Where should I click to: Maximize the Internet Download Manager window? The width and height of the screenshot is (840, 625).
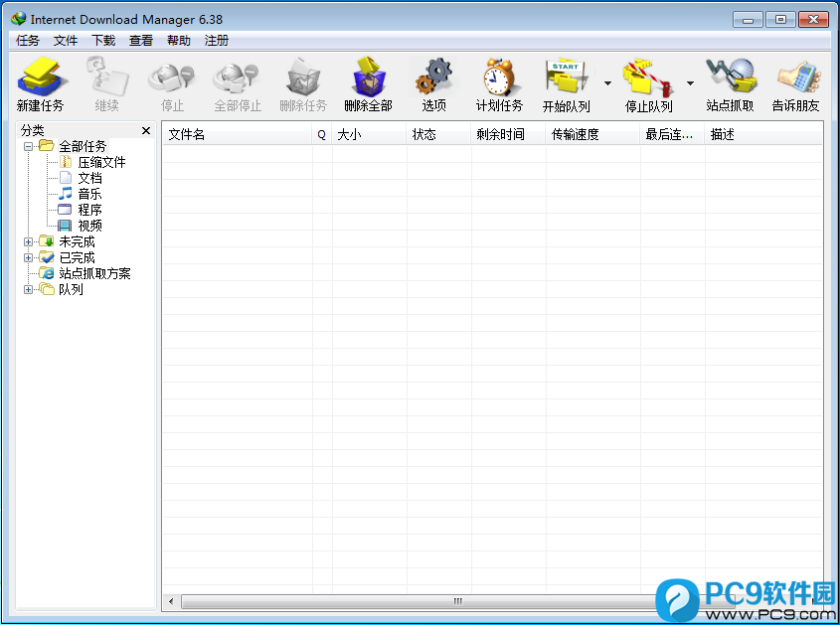780,20
